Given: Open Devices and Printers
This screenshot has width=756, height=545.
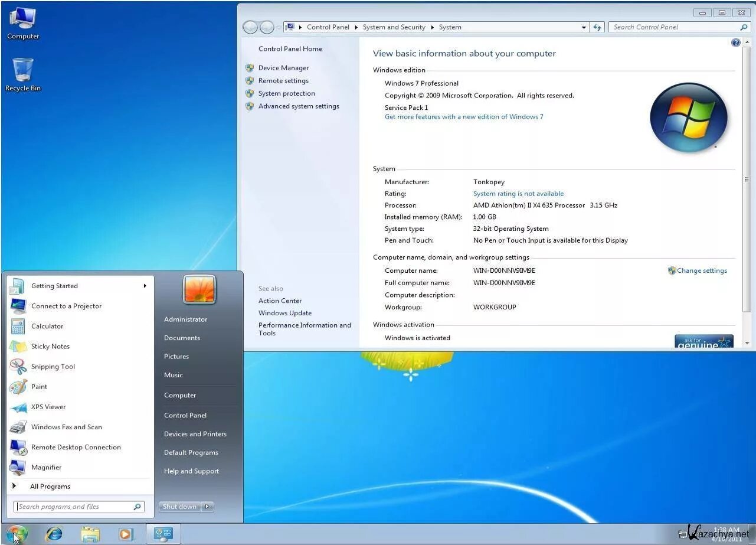Looking at the screenshot, I should [195, 434].
